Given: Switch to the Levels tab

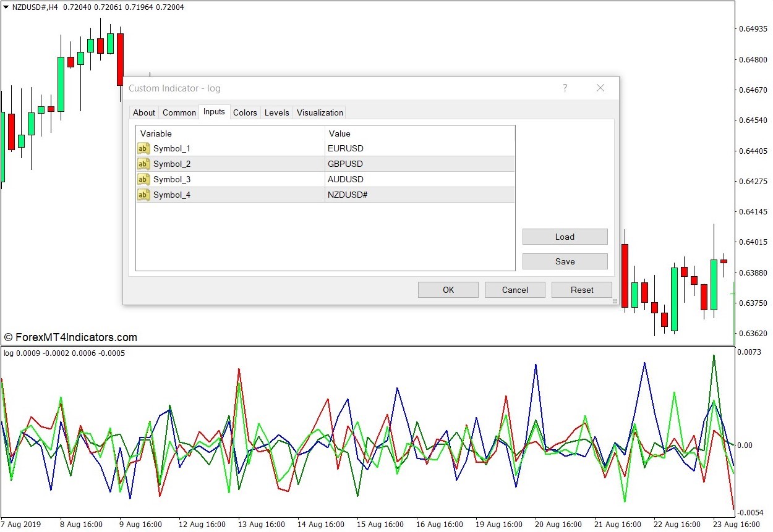Looking at the screenshot, I should pyautogui.click(x=276, y=112).
